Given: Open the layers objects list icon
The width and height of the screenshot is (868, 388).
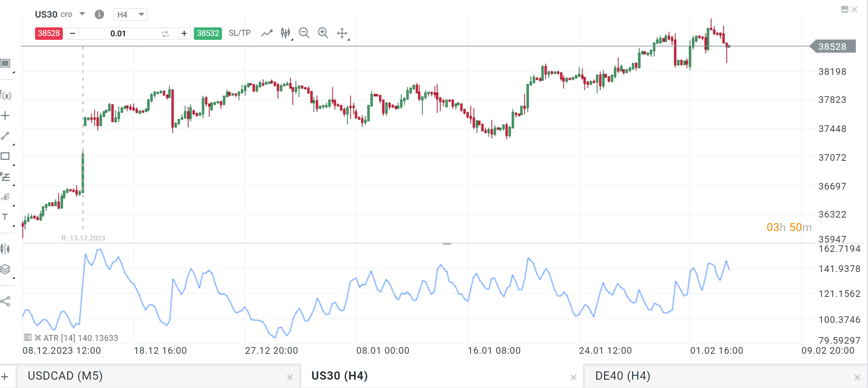Looking at the screenshot, I should coord(5,269).
